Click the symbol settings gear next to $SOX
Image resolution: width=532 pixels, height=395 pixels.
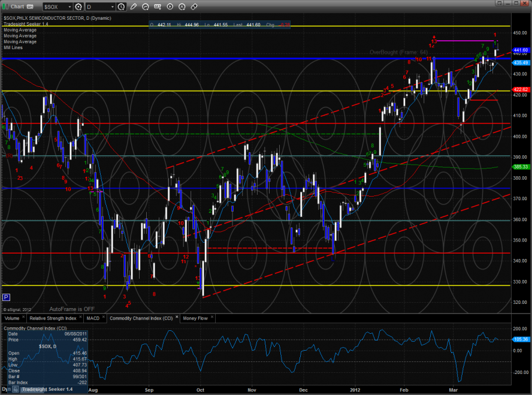78,7
